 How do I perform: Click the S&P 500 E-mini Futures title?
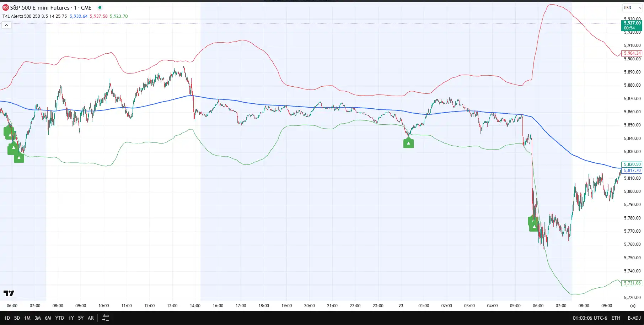(x=50, y=7)
